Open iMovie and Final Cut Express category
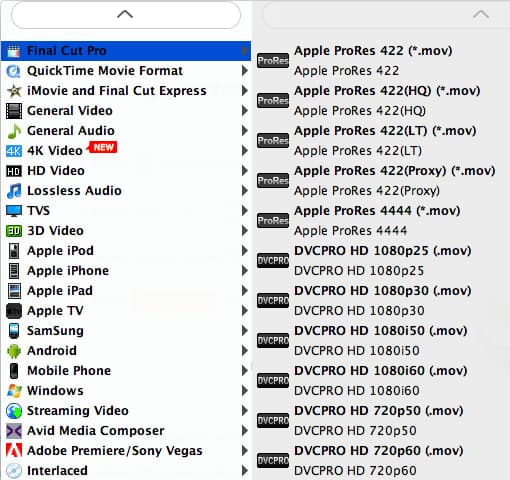Image resolution: width=510 pixels, height=480 pixels. click(126, 91)
